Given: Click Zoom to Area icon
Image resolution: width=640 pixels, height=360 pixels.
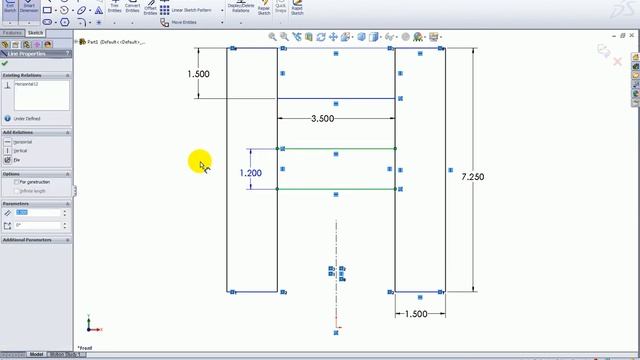Looking at the screenshot, I should click(x=284, y=37).
